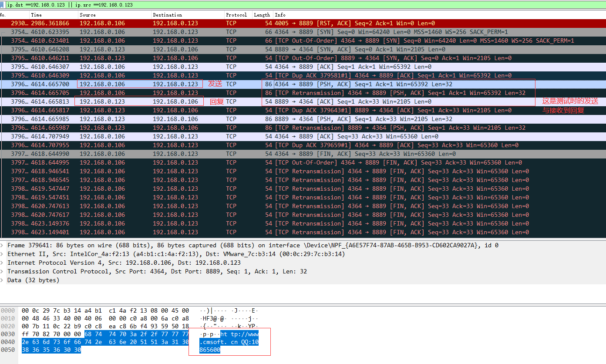Click hex offset 0010 row bytes
The width and height of the screenshot is (606, 364).
[105, 318]
